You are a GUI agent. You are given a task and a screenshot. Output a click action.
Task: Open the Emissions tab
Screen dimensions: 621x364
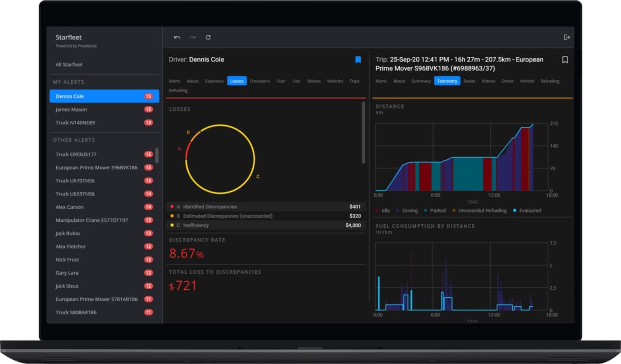pyautogui.click(x=260, y=81)
